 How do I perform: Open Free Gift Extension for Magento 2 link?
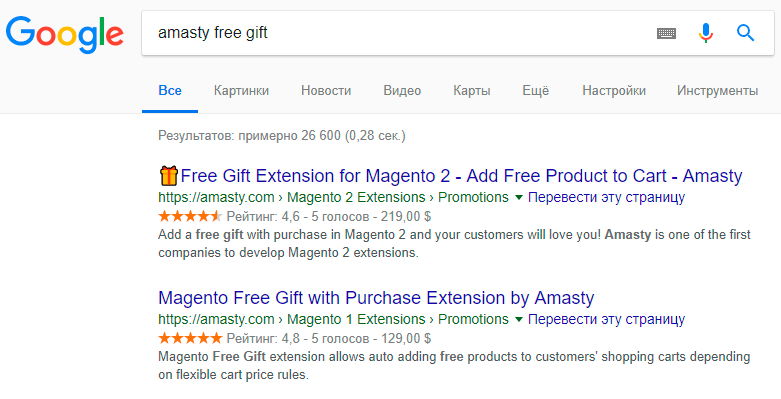coord(461,176)
